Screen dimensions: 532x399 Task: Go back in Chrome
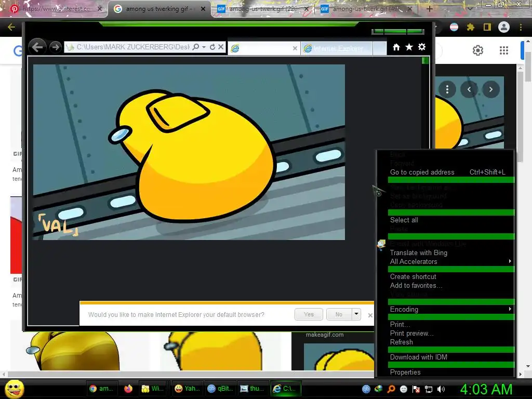coord(11,27)
